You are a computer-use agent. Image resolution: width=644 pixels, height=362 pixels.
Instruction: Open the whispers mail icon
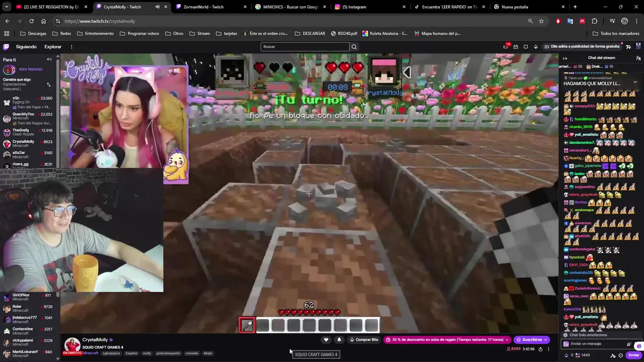[x=516, y=47]
